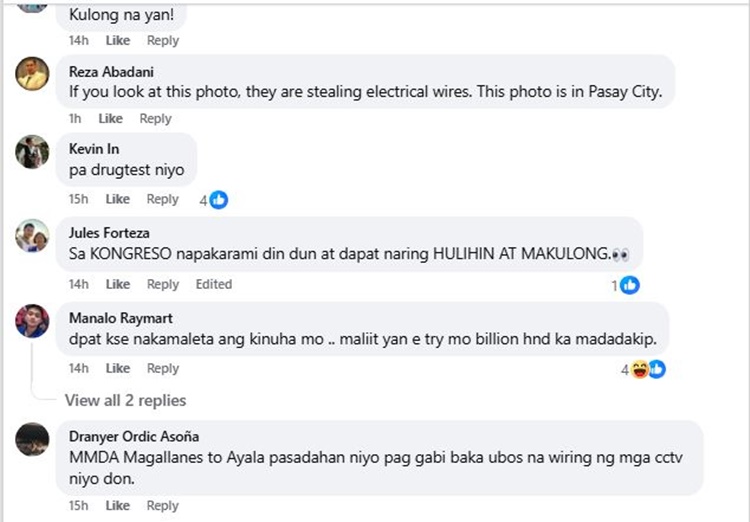Open Dranyer Ordic Asoña's avatar
This screenshot has width=750, height=522.
click(x=33, y=439)
